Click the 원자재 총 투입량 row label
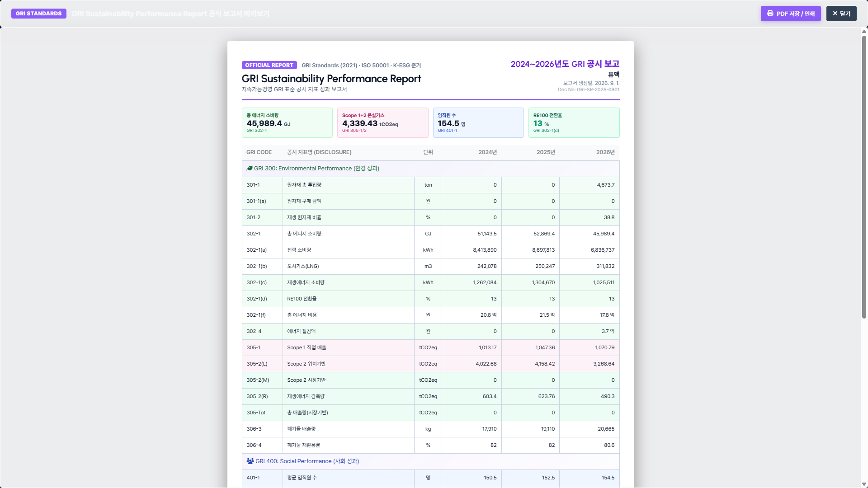Image resolution: width=868 pixels, height=488 pixels. coord(304,185)
